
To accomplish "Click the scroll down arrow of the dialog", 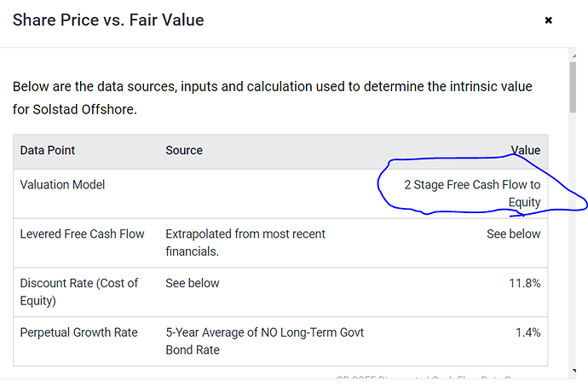I will (574, 371).
